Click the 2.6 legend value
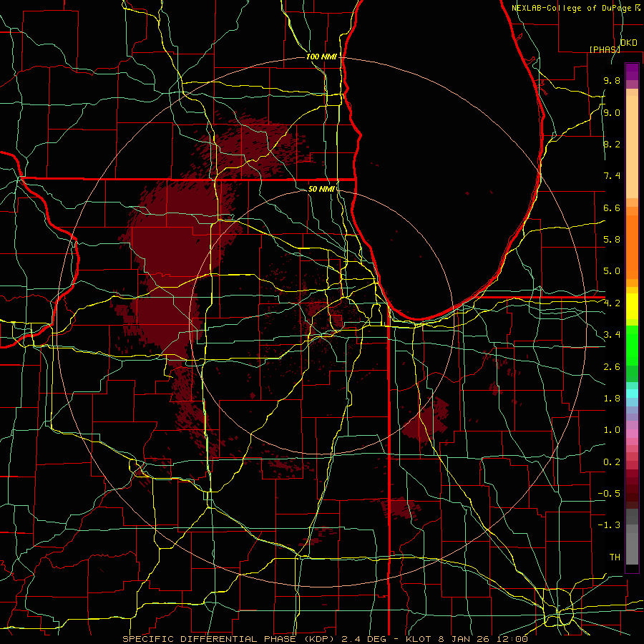Image resolution: width=644 pixels, height=644 pixels. (612, 367)
